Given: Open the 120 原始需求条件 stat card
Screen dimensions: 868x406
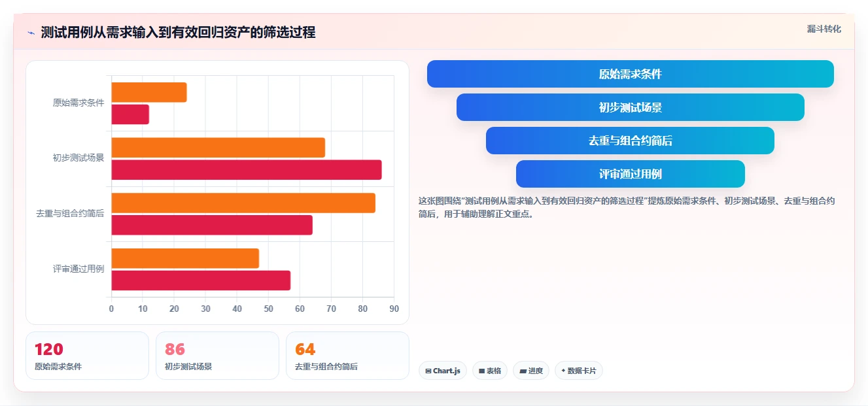Looking at the screenshot, I should coord(87,356).
